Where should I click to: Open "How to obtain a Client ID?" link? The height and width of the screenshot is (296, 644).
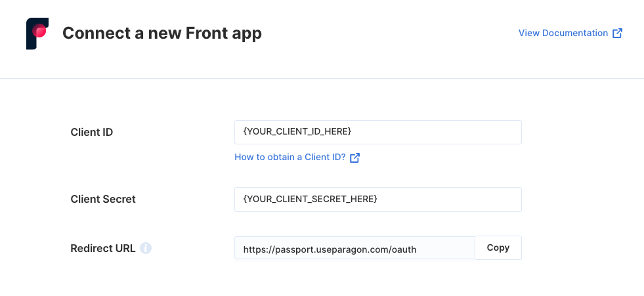point(297,158)
